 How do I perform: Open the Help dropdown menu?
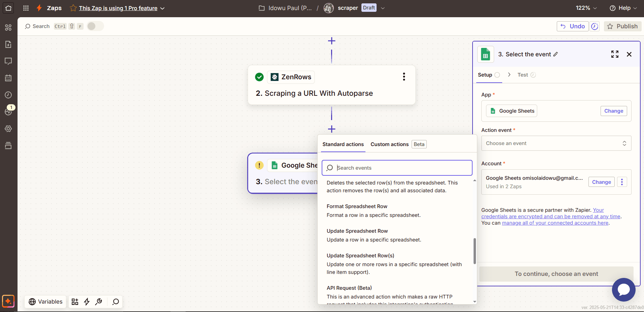[623, 8]
